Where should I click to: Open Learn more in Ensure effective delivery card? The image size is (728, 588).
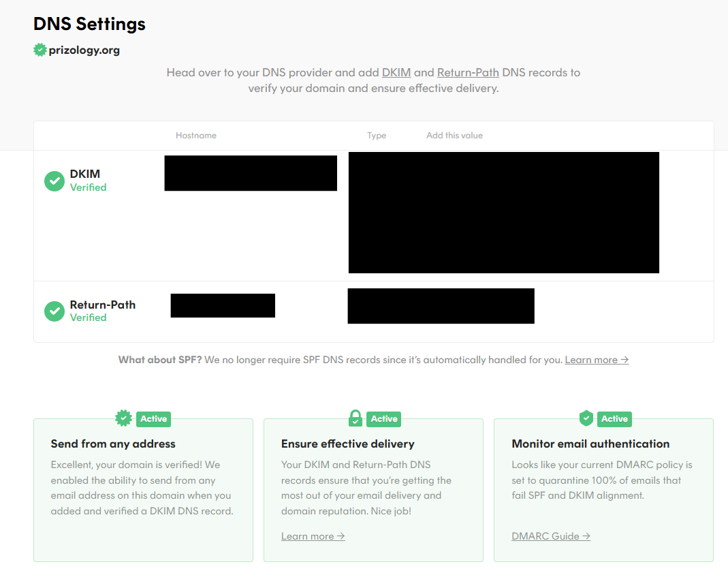pos(313,536)
